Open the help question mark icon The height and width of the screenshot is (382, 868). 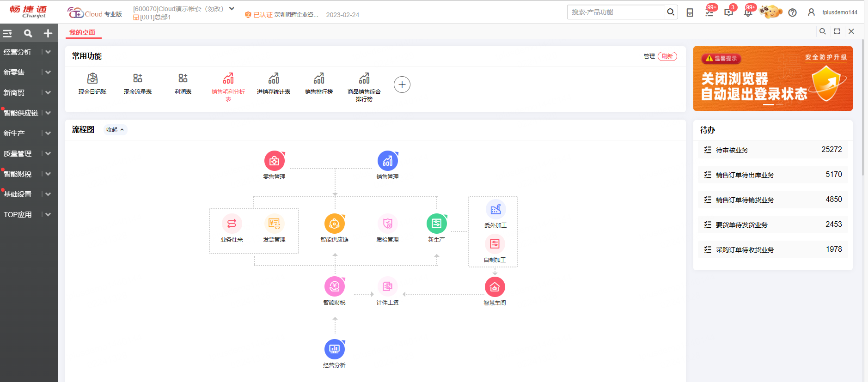tap(792, 12)
